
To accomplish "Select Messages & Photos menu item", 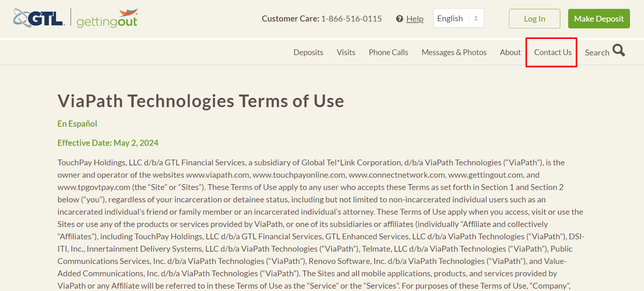I will pyautogui.click(x=454, y=52).
